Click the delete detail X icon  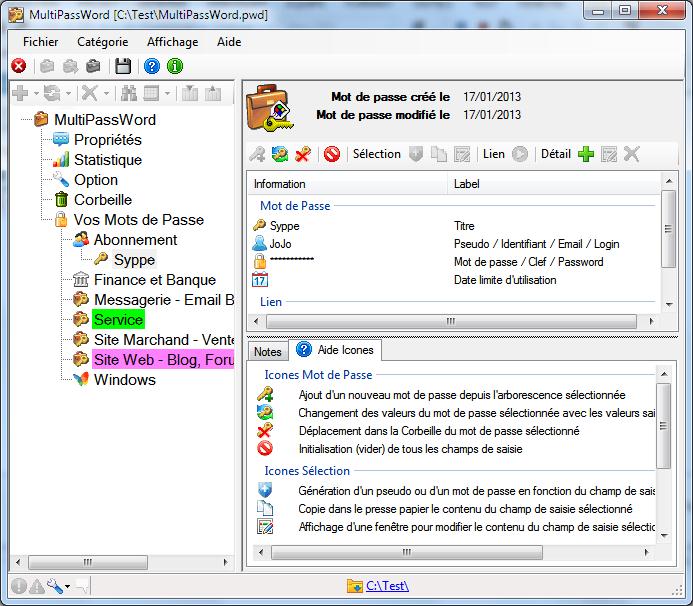632,154
